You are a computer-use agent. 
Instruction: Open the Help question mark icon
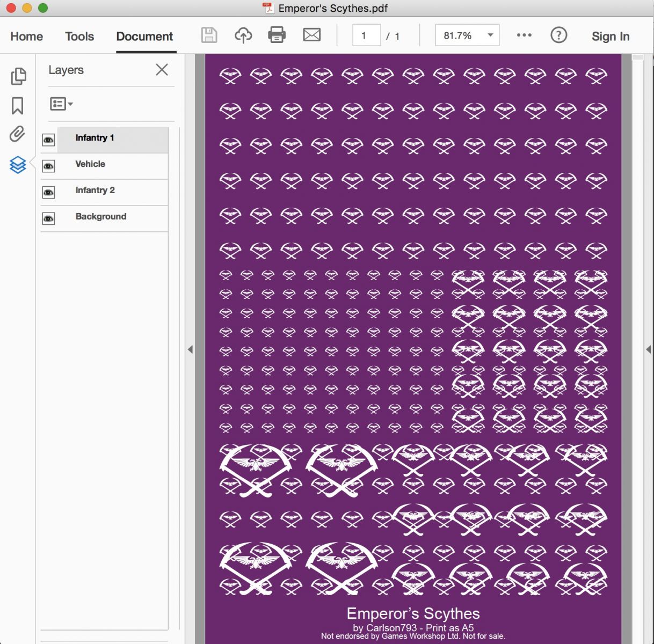(x=558, y=35)
